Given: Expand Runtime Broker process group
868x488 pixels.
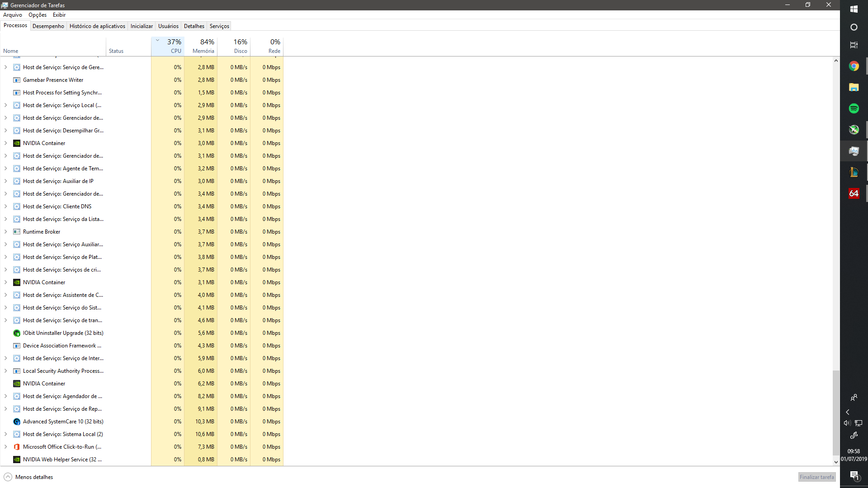Looking at the screenshot, I should point(5,232).
